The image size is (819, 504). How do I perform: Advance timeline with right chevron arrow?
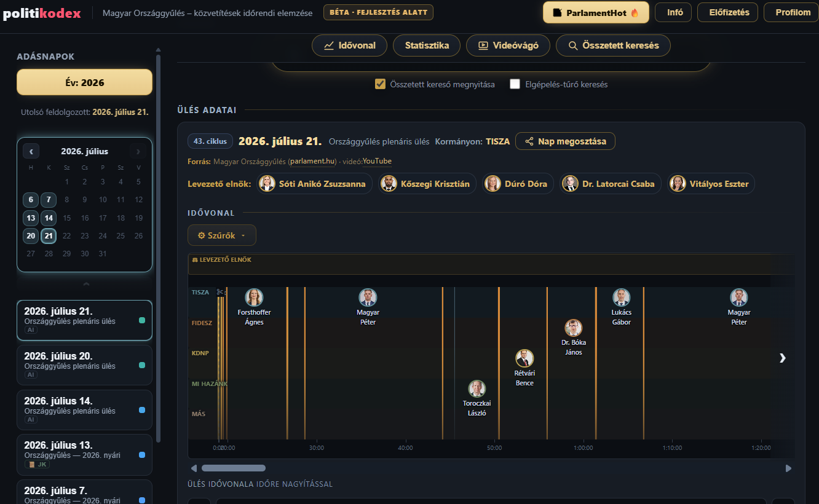click(782, 358)
